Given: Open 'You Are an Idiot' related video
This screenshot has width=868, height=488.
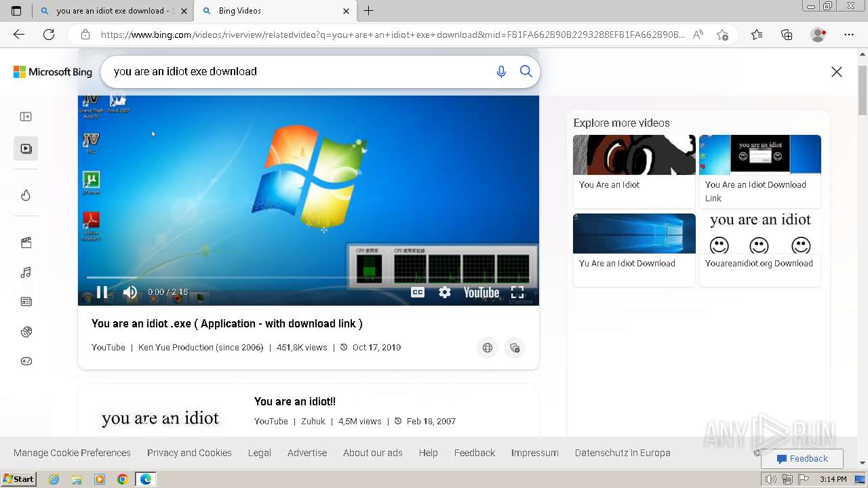Looking at the screenshot, I should pos(634,171).
